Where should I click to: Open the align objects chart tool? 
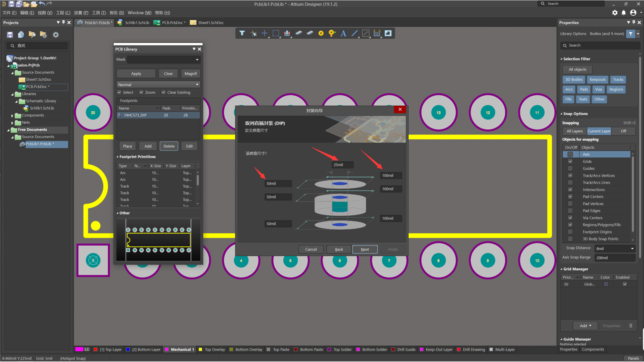click(x=287, y=33)
